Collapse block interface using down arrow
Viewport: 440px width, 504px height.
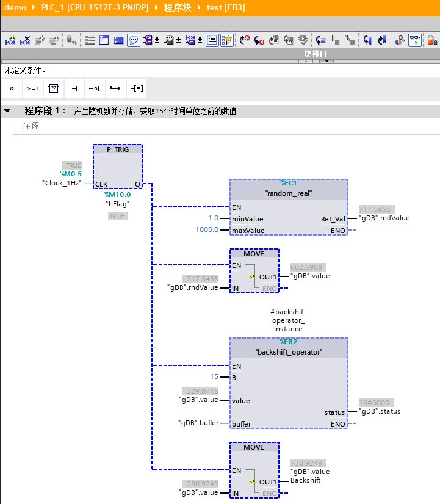326,61
